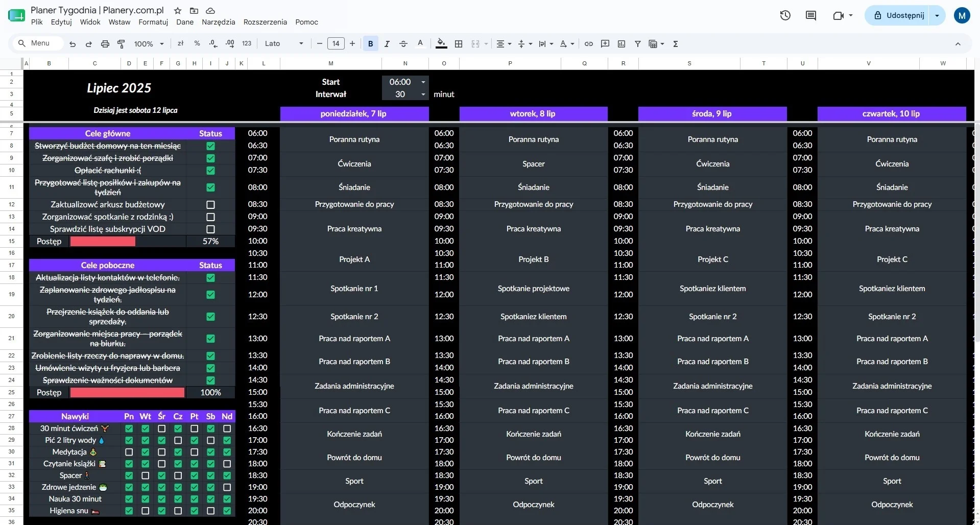Click the Undo icon in toolbar
This screenshot has width=980, height=525.
tap(73, 44)
